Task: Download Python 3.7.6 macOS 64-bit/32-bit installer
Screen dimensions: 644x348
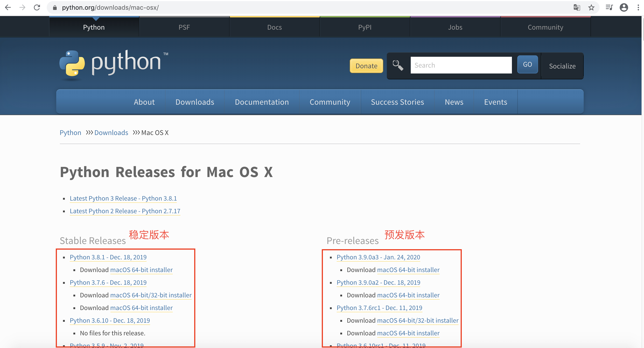Action: [151, 295]
